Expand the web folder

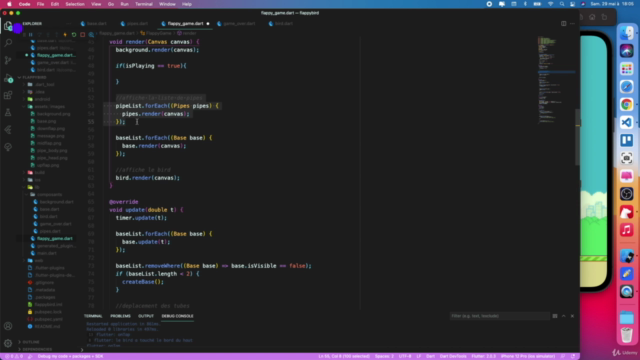(x=39, y=260)
